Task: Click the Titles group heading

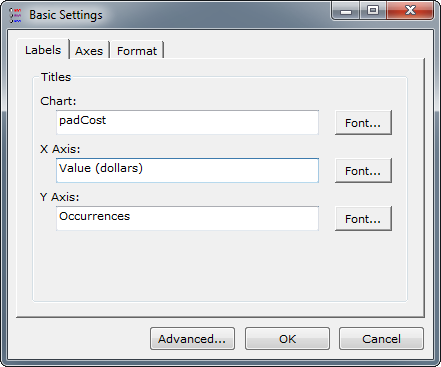Action: click(56, 77)
